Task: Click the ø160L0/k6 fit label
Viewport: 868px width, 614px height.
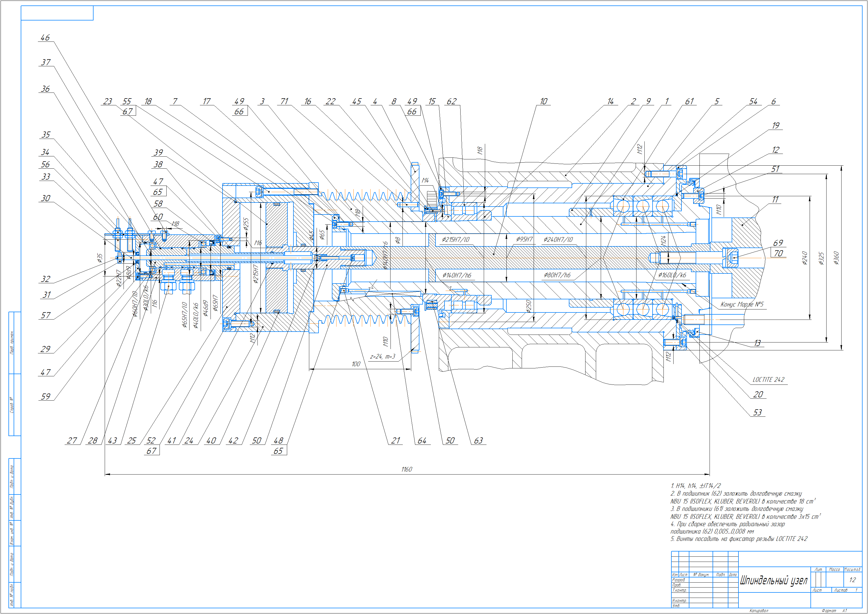Action: [672, 275]
